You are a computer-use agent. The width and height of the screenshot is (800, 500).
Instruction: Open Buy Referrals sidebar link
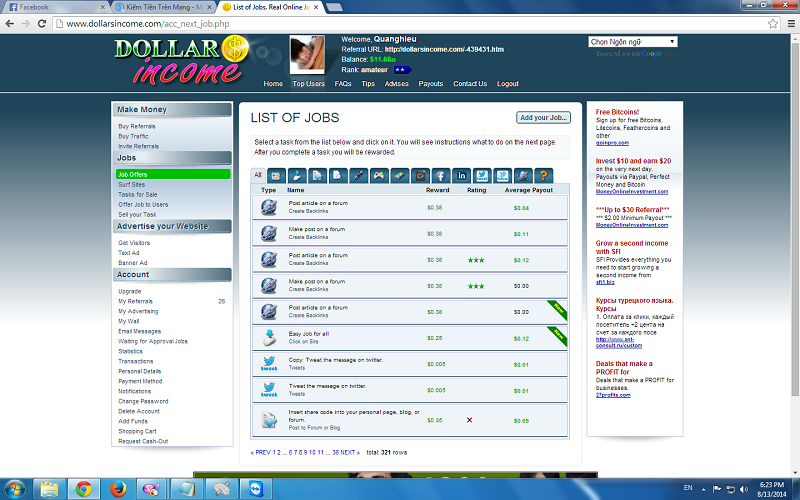point(137,127)
